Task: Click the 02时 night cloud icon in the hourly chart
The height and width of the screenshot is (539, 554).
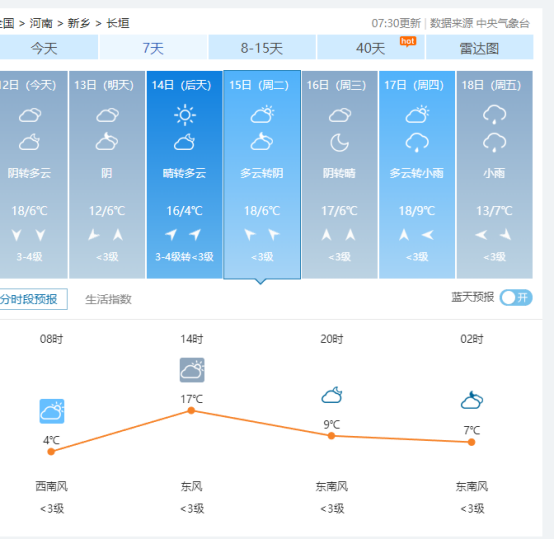Action: (472, 400)
